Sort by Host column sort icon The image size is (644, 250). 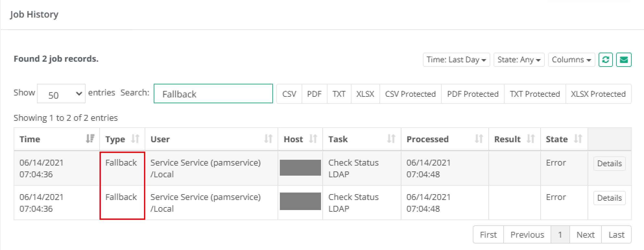coord(313,139)
